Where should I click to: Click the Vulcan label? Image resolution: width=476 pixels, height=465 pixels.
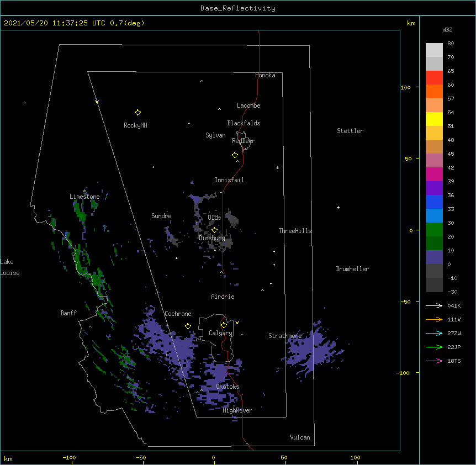pyautogui.click(x=300, y=437)
